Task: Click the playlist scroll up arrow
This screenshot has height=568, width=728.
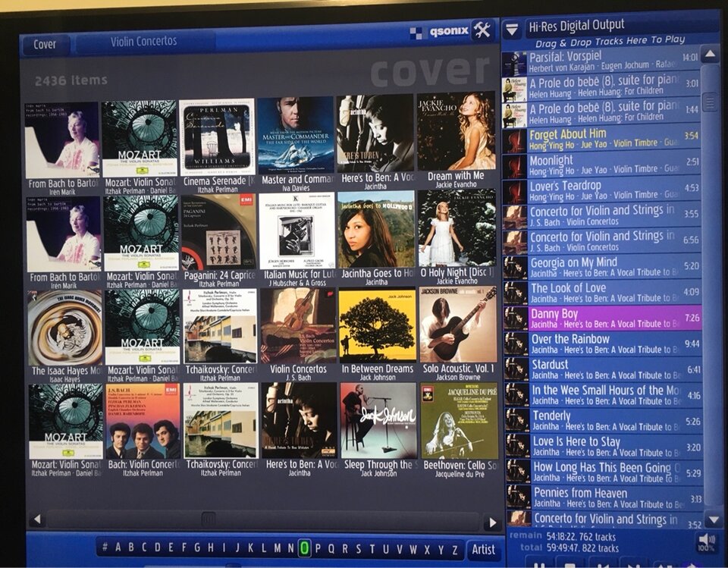Action: (x=710, y=55)
